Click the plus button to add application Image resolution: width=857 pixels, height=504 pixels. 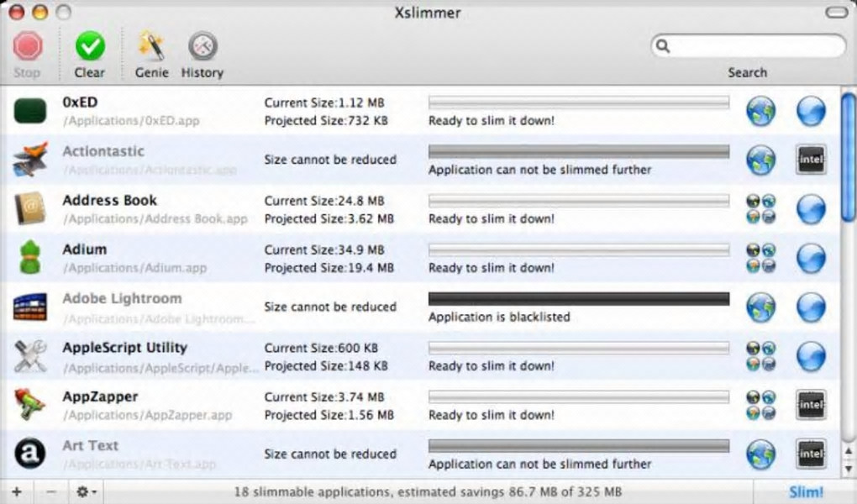pyautogui.click(x=17, y=492)
